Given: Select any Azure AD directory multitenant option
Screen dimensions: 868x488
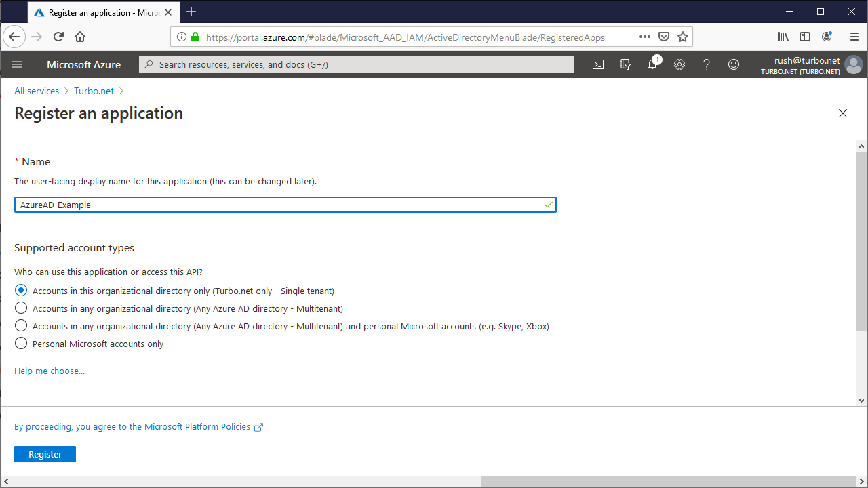Looking at the screenshot, I should [x=20, y=308].
